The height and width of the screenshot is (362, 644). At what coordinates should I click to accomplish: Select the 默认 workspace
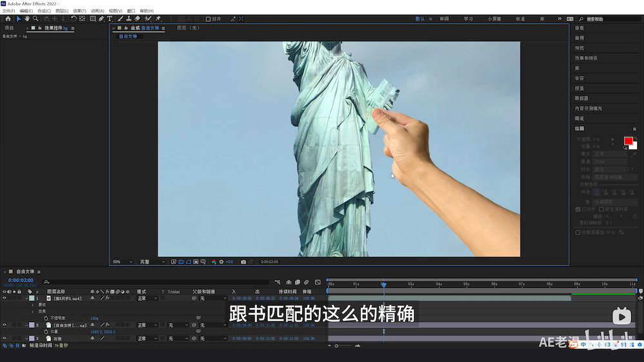pyautogui.click(x=420, y=19)
